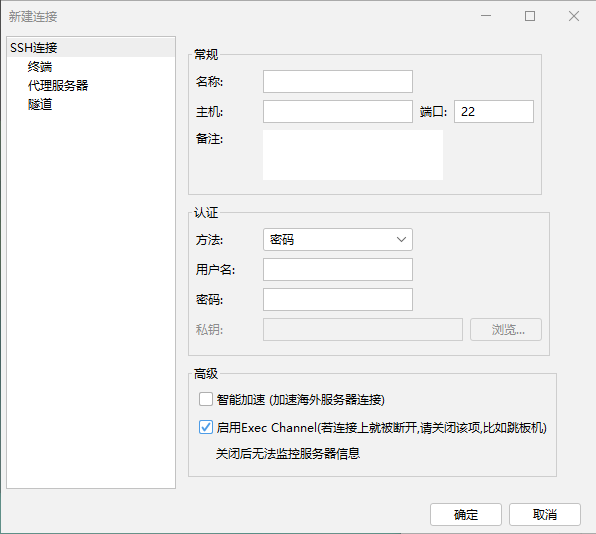Select SSH连接 in the left tree
Screen dimensions: 596x534
pos(91,48)
